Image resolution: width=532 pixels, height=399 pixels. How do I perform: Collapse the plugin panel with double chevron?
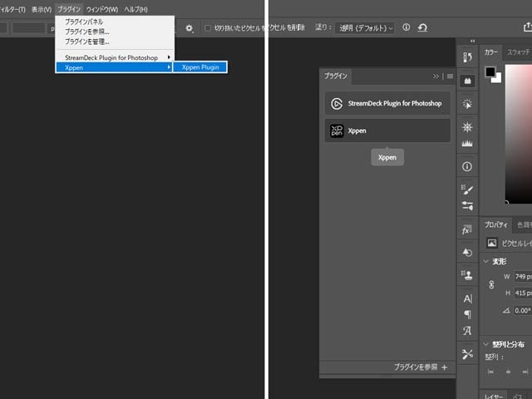pos(436,76)
